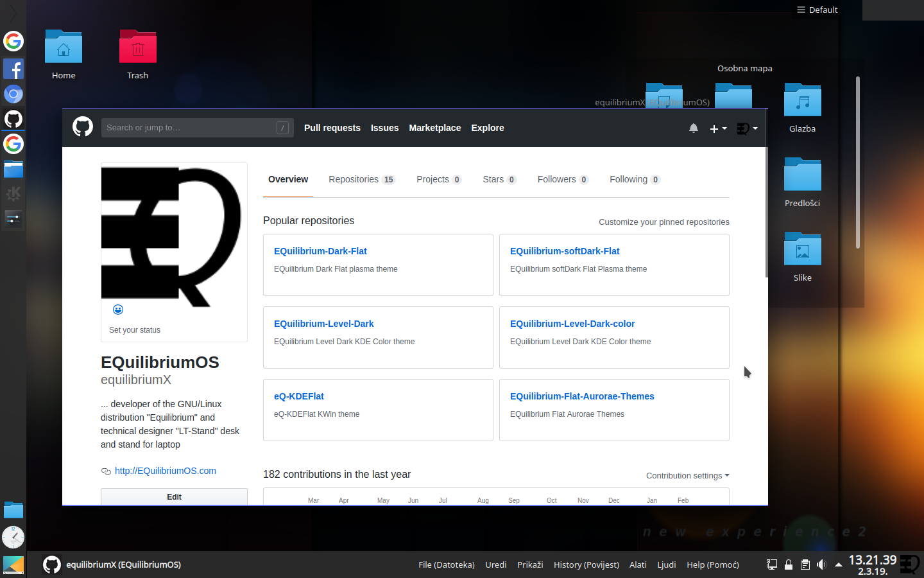Click the padlock tray icon

tap(789, 565)
